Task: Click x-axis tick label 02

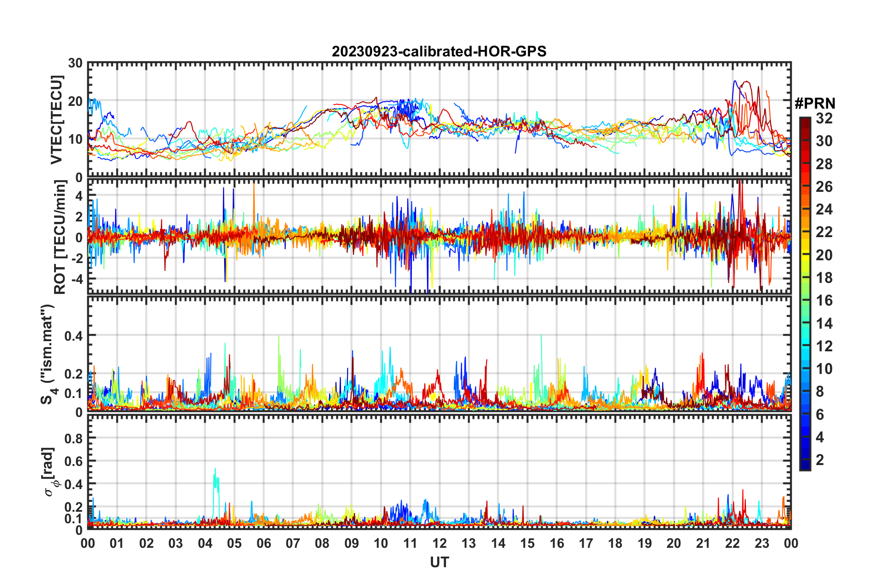Action: (146, 543)
